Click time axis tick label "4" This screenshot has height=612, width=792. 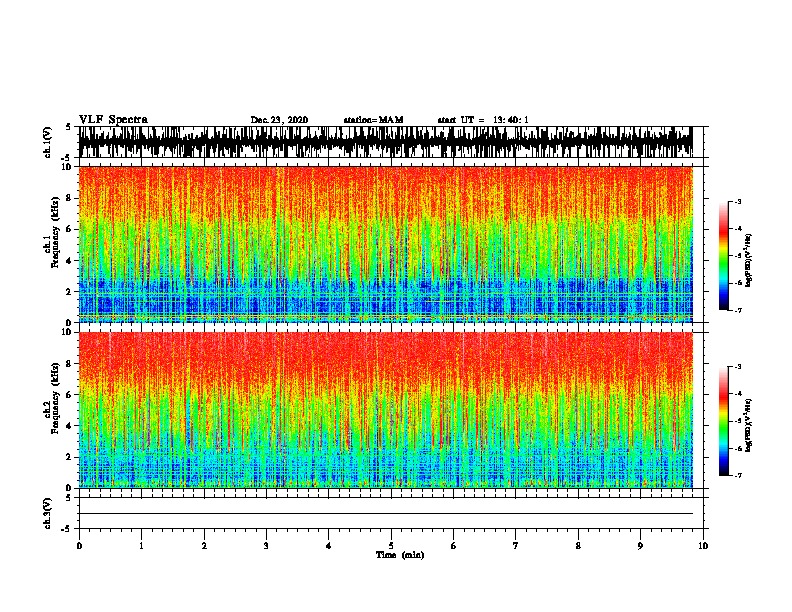click(329, 546)
